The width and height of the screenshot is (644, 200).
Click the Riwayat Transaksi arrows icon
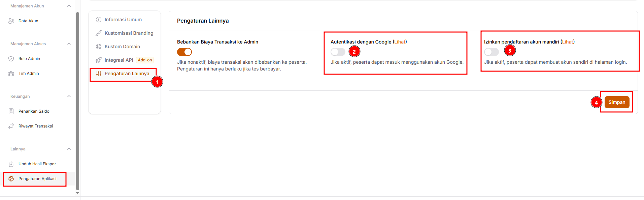[11, 126]
